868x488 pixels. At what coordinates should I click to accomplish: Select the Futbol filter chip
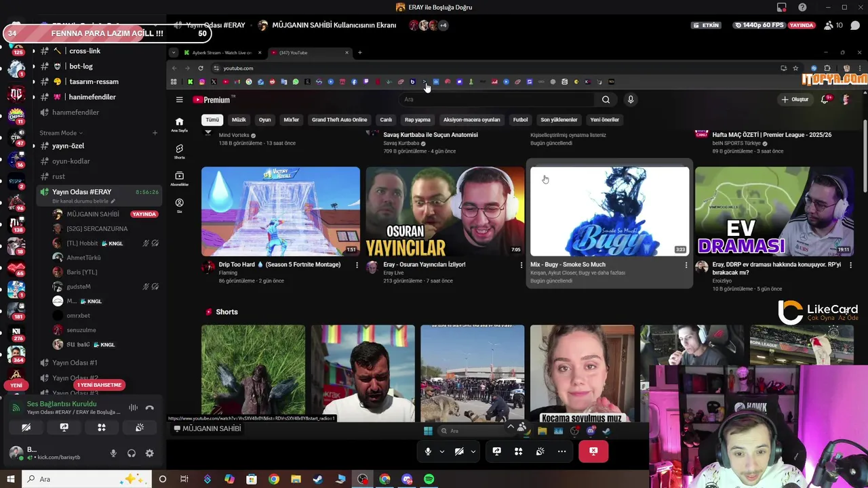point(520,120)
